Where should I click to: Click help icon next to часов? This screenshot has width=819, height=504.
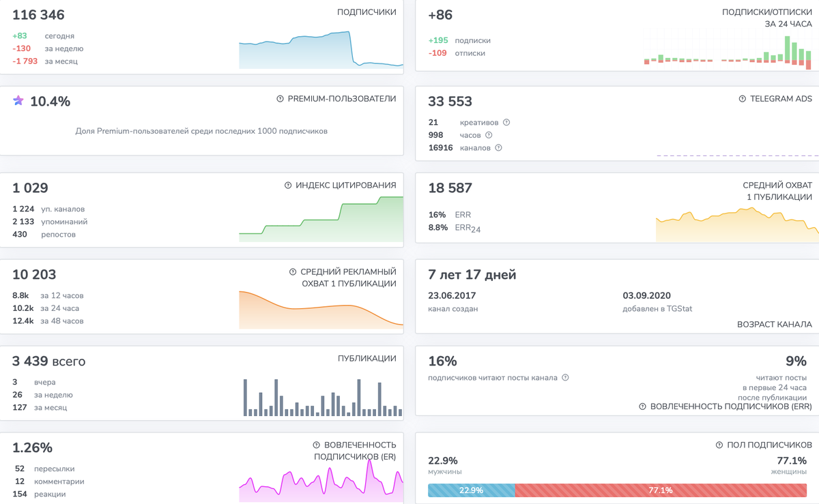coord(489,135)
